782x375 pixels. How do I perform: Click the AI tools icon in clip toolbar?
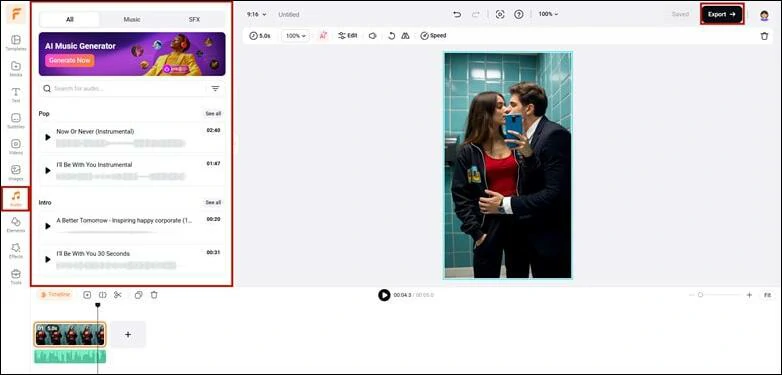coord(323,36)
